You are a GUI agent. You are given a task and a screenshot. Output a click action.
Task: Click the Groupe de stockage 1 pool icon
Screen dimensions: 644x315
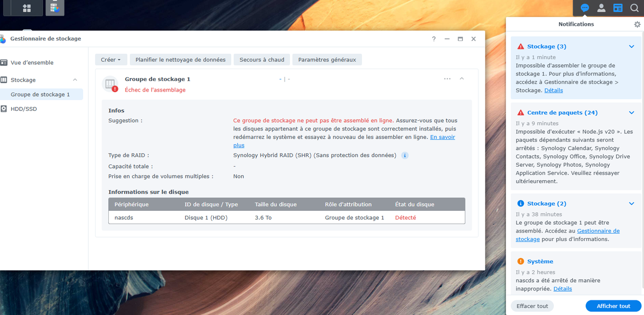click(110, 84)
